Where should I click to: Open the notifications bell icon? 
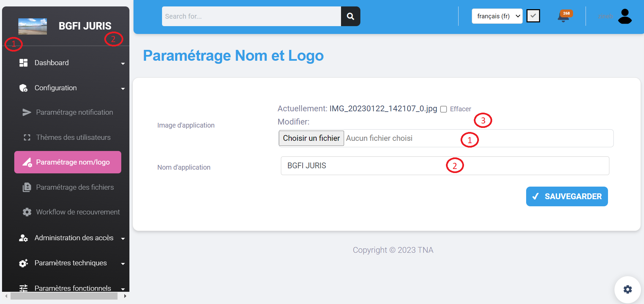pos(563,17)
